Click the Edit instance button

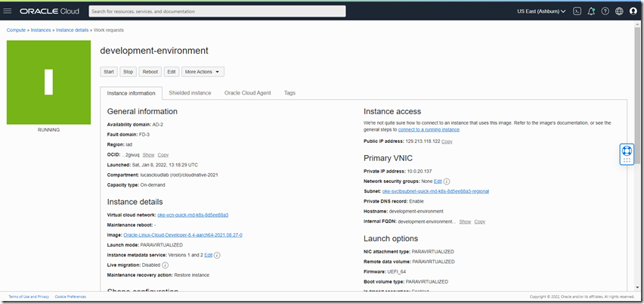172,72
